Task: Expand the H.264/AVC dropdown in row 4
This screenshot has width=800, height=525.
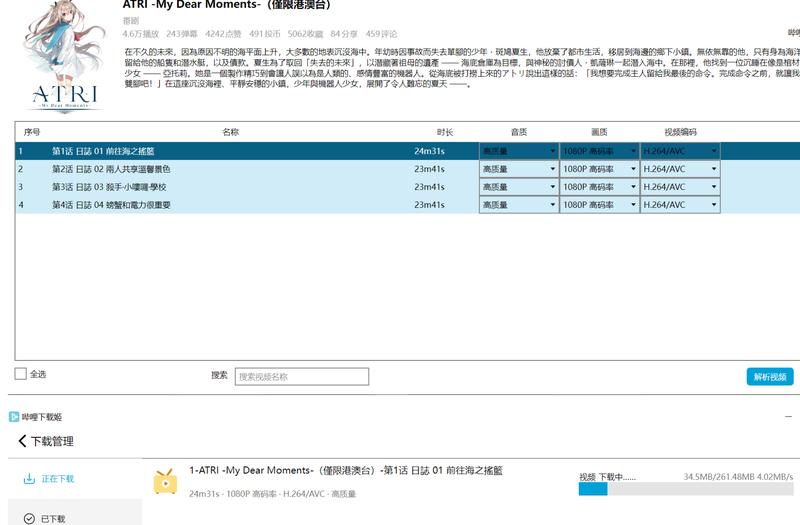Action: point(680,205)
